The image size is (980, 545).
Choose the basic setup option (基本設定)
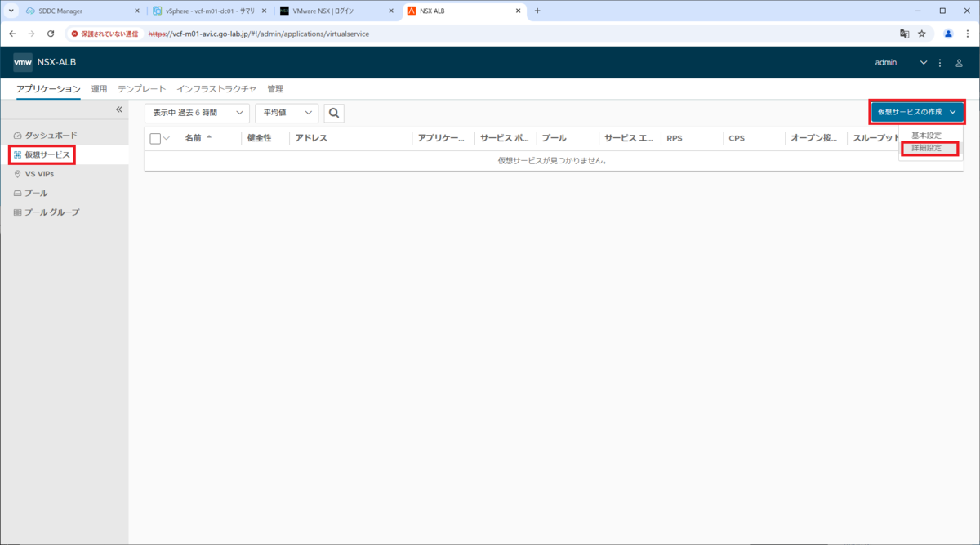click(x=926, y=136)
